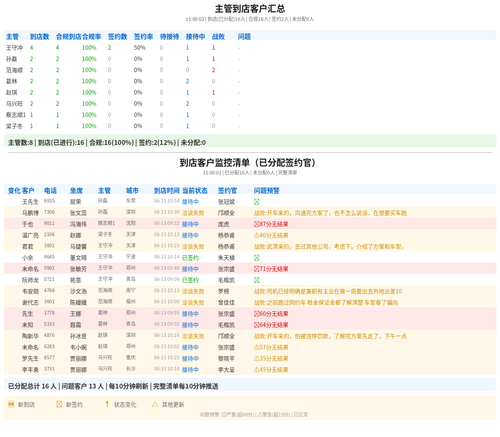500x437 pixels.
Task: Click the red severe icon beside 87分无结果
Action: 257,224
